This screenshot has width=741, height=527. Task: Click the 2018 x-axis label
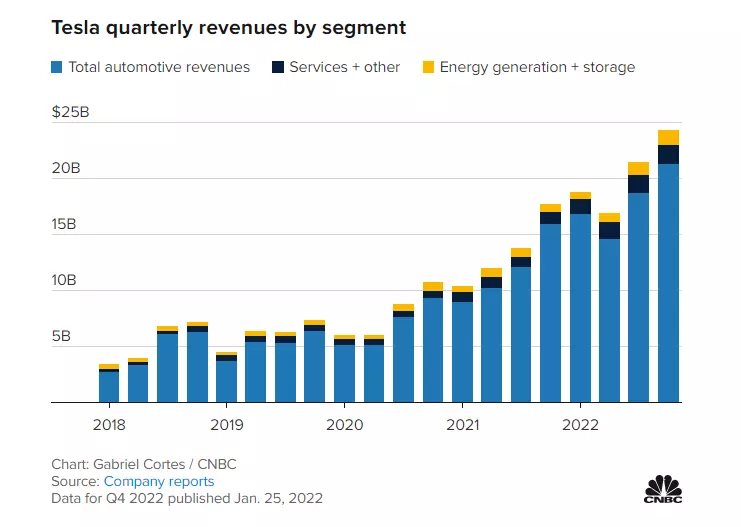[109, 425]
